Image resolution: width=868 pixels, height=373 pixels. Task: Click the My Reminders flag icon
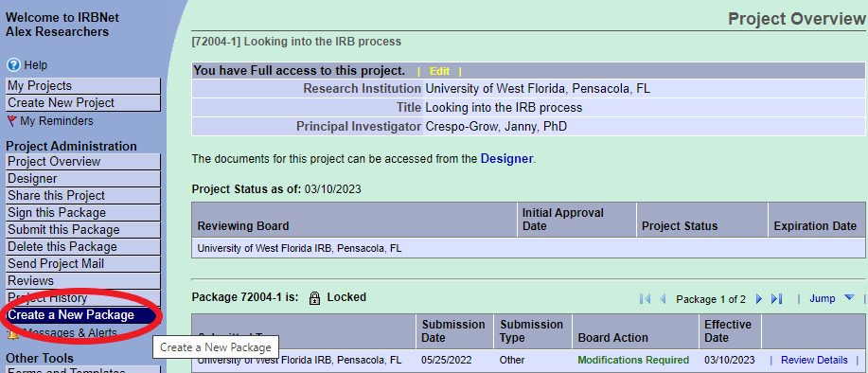[x=11, y=121]
